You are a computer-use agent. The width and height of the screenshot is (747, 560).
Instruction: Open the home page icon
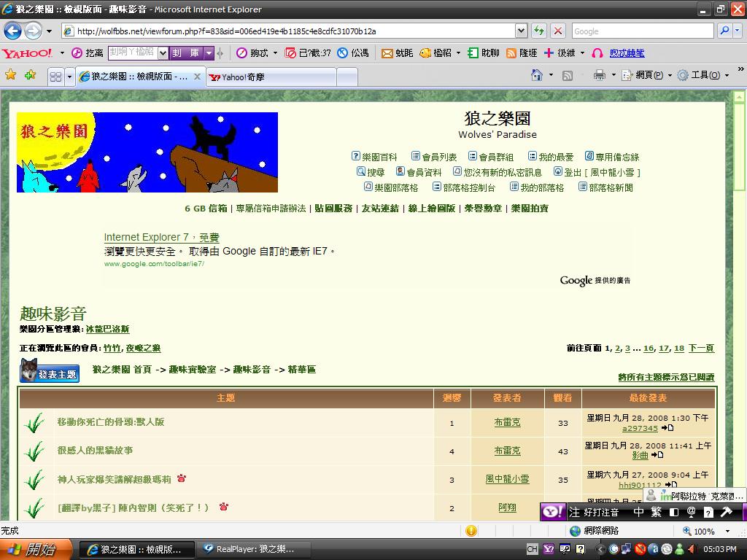(x=537, y=75)
